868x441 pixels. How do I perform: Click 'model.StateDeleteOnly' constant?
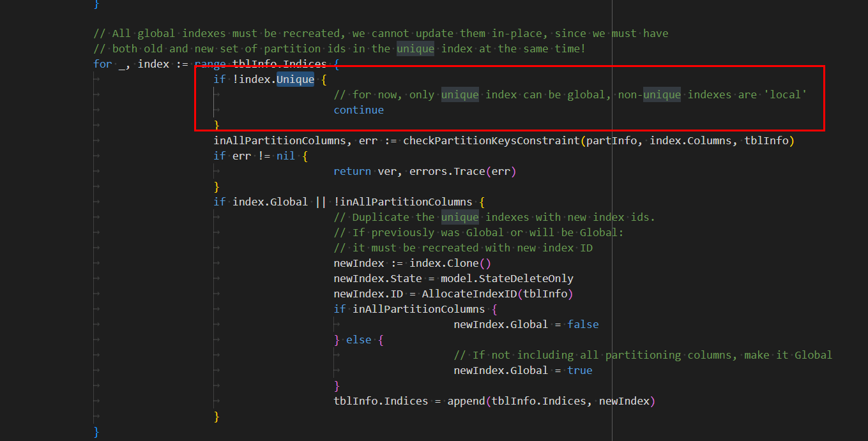click(x=507, y=278)
